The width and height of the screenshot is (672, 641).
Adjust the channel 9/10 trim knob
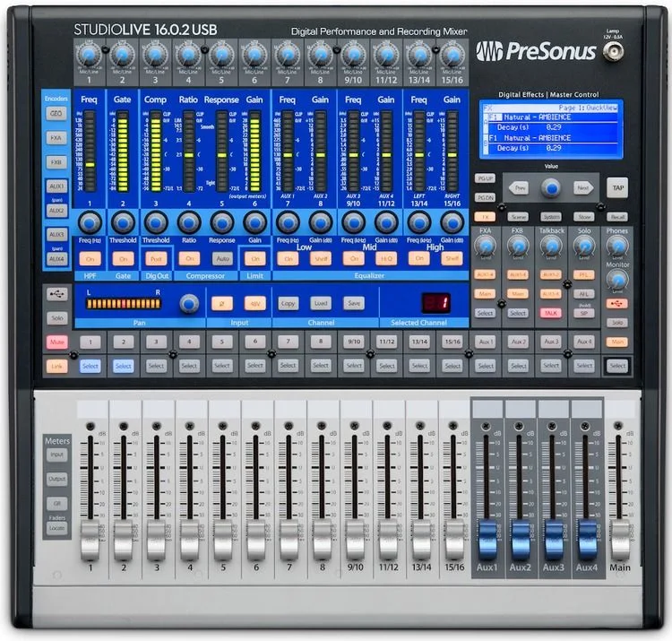coord(353,55)
